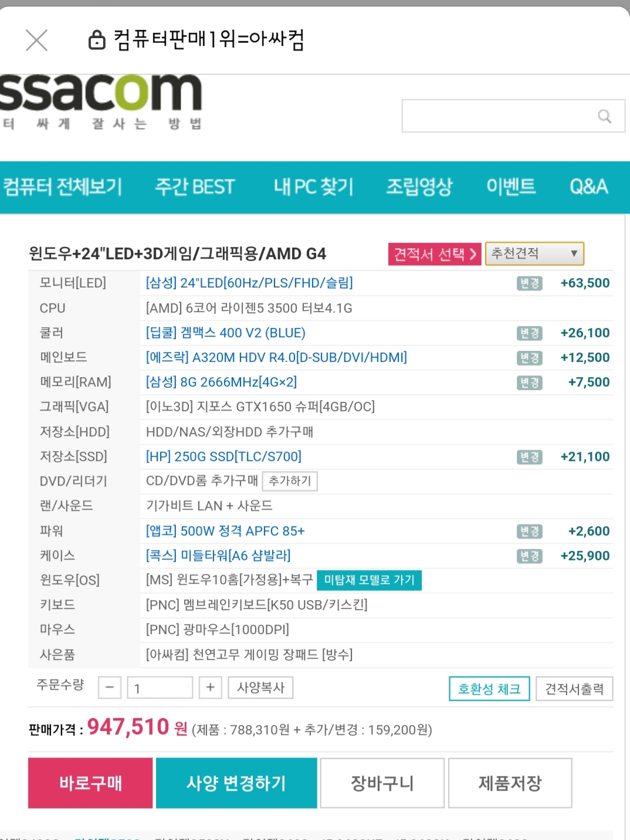Open 조립영상 menu item
The height and width of the screenshot is (840, 630).
point(419,187)
